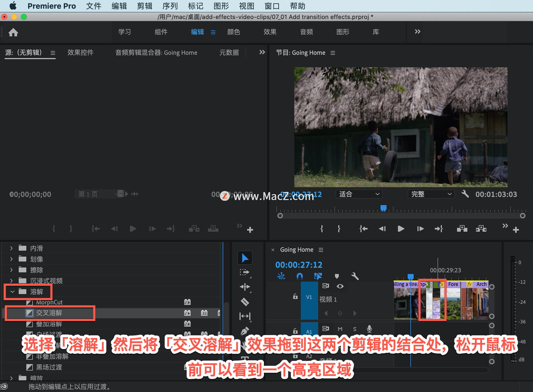Toggle V1 track lock
The width and height of the screenshot is (533, 392).
pyautogui.click(x=295, y=296)
